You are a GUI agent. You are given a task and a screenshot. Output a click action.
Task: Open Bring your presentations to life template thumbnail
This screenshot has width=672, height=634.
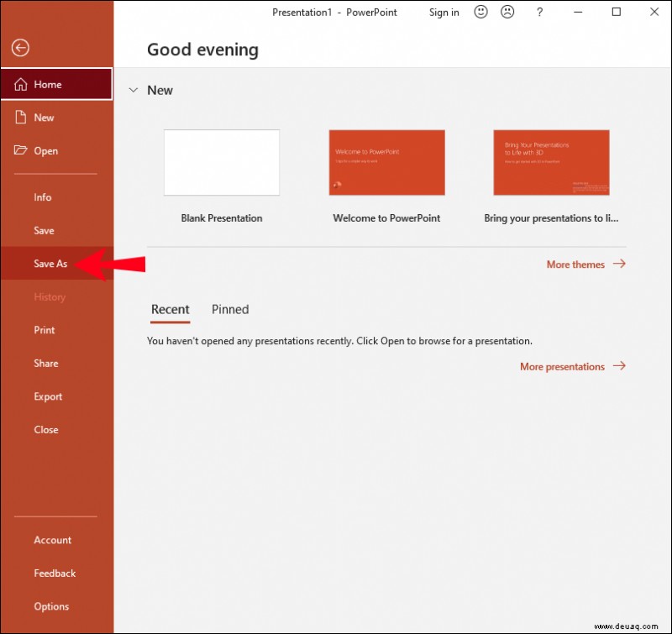[x=551, y=162]
